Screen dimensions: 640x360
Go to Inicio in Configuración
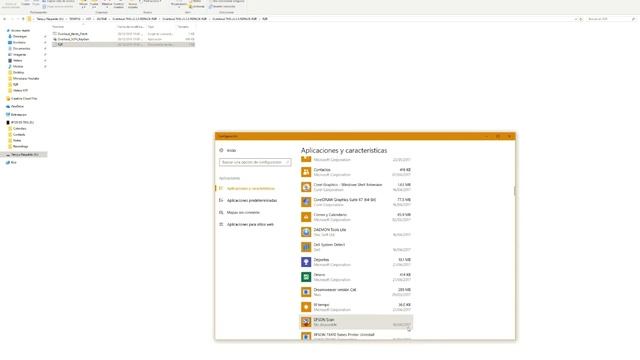(x=231, y=150)
